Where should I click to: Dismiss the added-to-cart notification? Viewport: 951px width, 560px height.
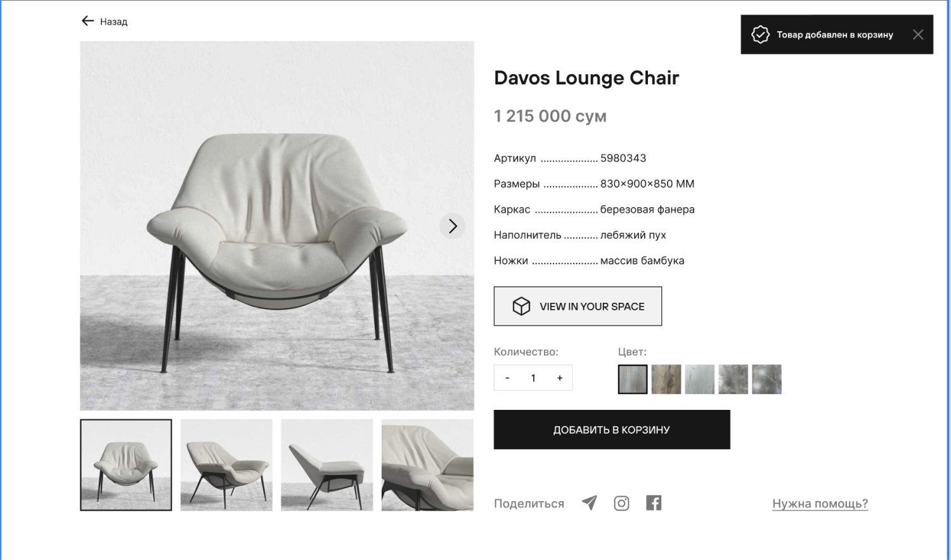pyautogui.click(x=918, y=34)
